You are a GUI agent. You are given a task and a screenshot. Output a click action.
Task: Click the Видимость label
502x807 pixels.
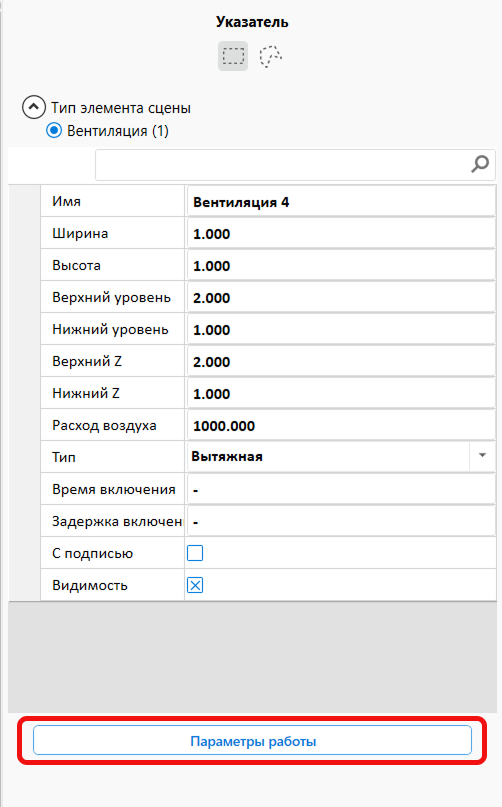[90, 585]
